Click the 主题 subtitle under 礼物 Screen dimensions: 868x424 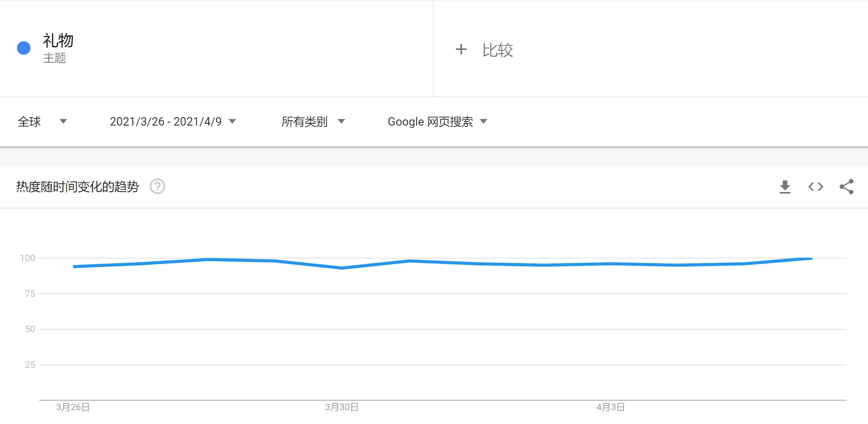click(x=55, y=58)
